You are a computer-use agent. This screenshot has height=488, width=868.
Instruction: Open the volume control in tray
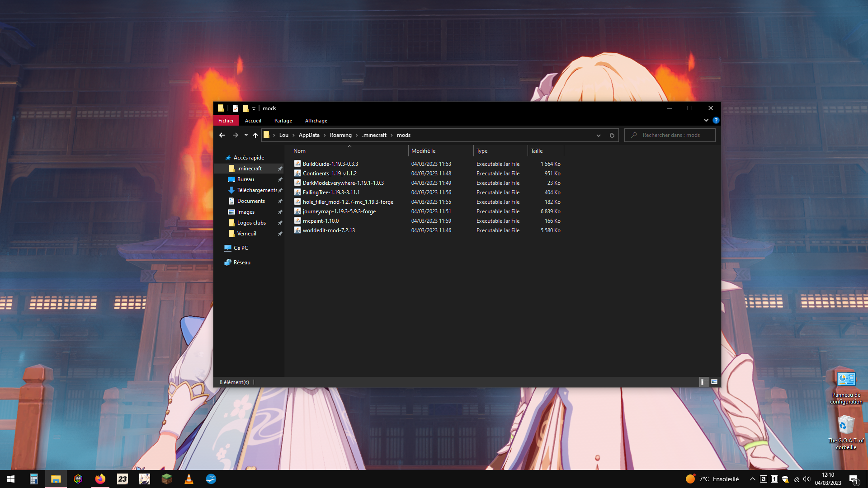(807, 479)
